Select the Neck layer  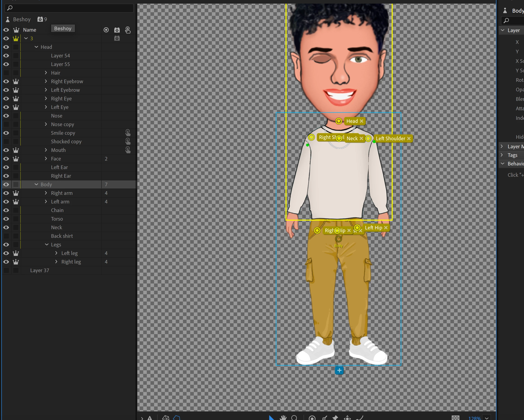57,227
